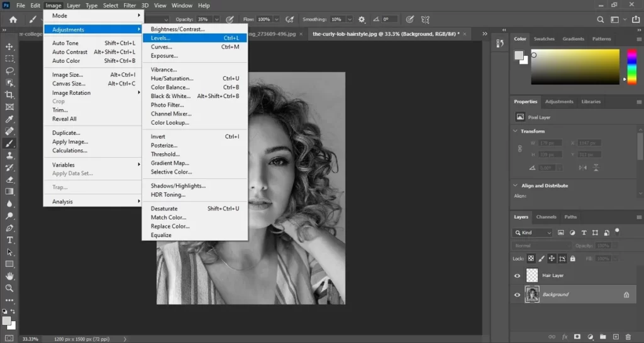
Task: Click the hue spectrum slider
Action: [631, 67]
